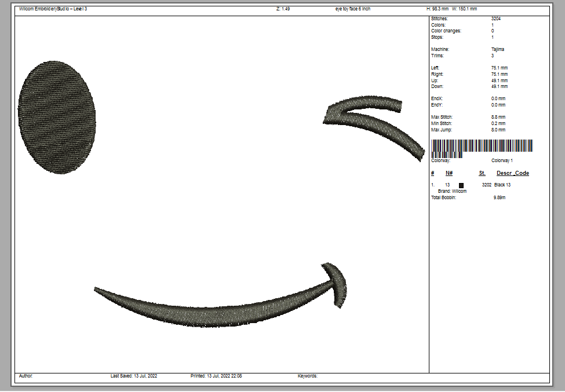Screen dimensions: 565x392
Task: Click the 'Keywords:' footer field
Action: point(308,376)
